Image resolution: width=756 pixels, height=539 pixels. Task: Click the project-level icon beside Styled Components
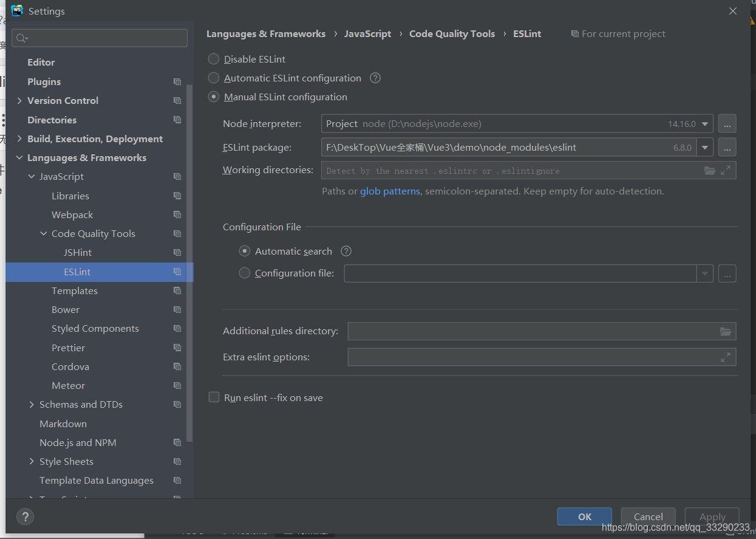click(x=177, y=328)
